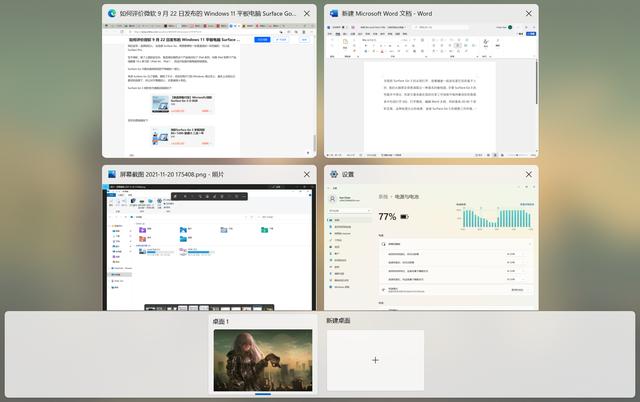Click the 桌面 1 desktop name label

221,321
